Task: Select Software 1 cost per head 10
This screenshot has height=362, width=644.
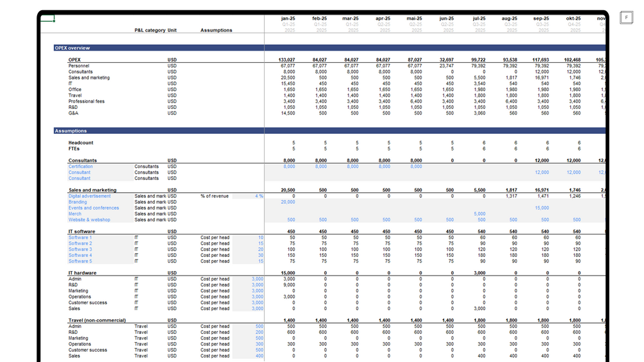Action: 261,238
